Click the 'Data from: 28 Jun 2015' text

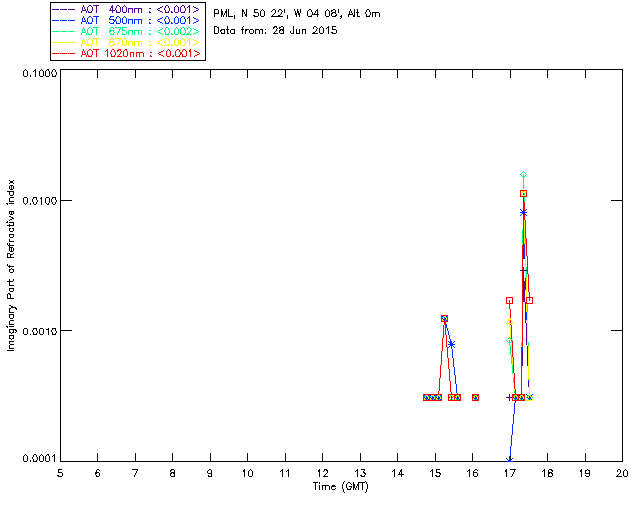[275, 31]
